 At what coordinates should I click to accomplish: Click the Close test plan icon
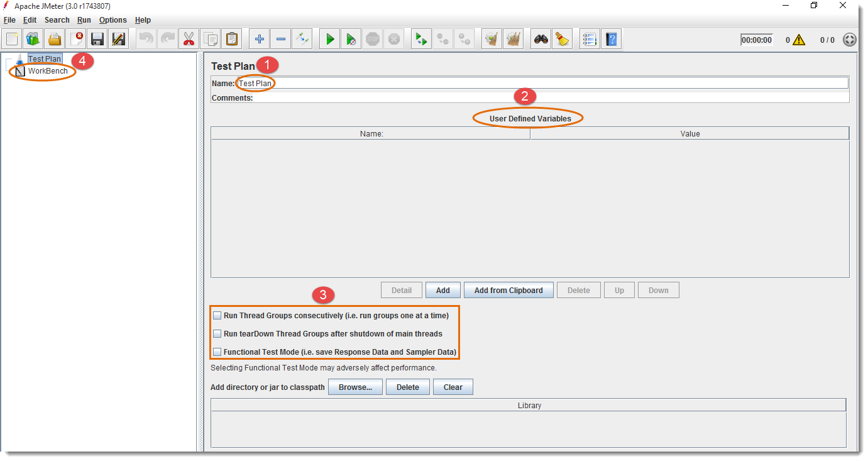(76, 39)
